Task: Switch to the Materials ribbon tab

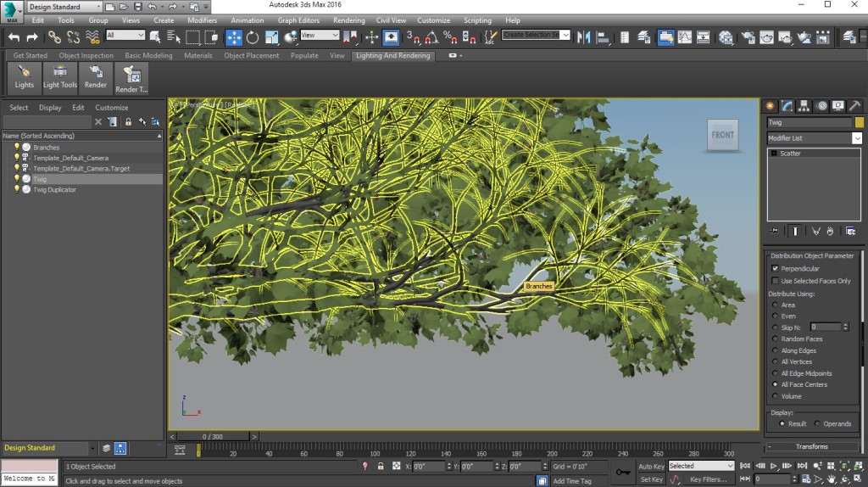Action: tap(198, 55)
